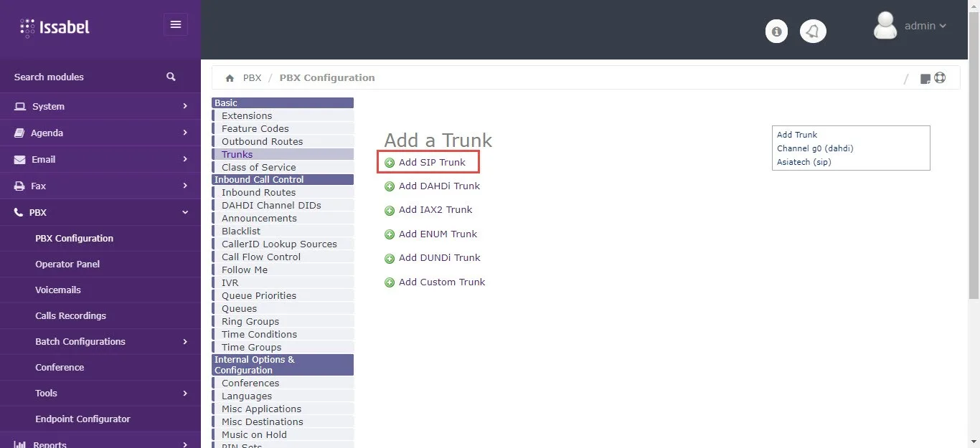Select Channel g0 (dahdi) trunk
980x448 pixels.
point(815,148)
